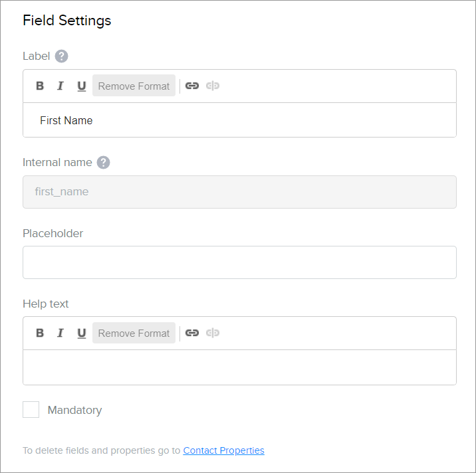Click Remove Format in Help text toolbar
The image size is (476, 473).
click(134, 333)
